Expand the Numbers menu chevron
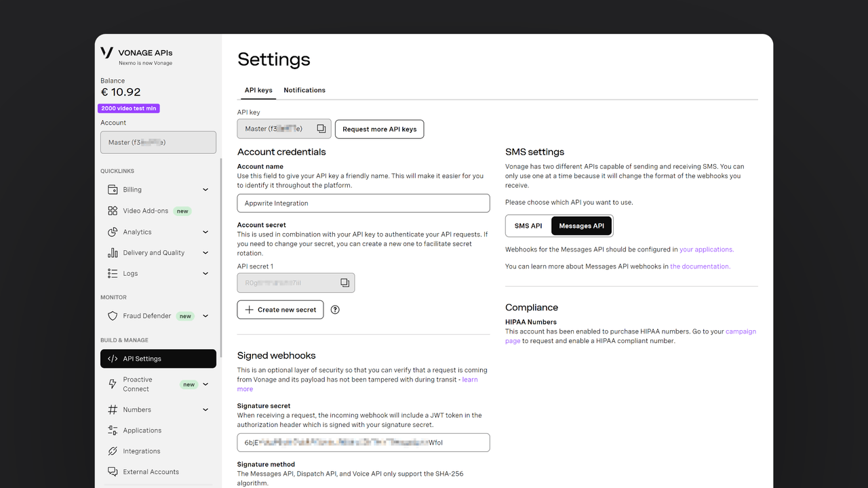The height and width of the screenshot is (488, 868). (x=205, y=409)
